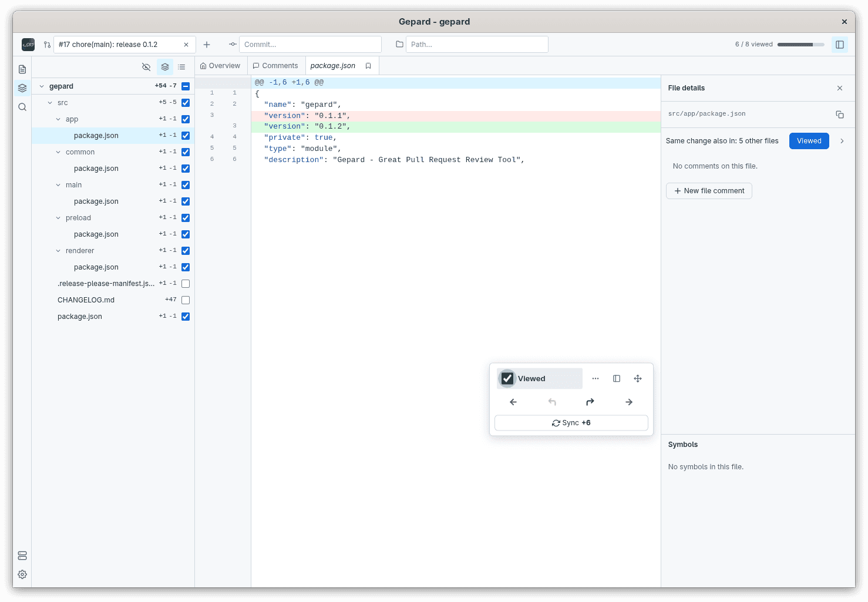Go to next file with right arrow
This screenshot has width=868, height=602.
(x=629, y=402)
